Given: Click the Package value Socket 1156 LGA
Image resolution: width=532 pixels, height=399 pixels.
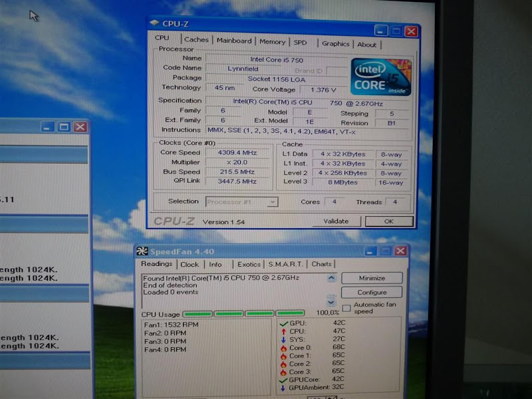Looking at the screenshot, I should 277,79.
